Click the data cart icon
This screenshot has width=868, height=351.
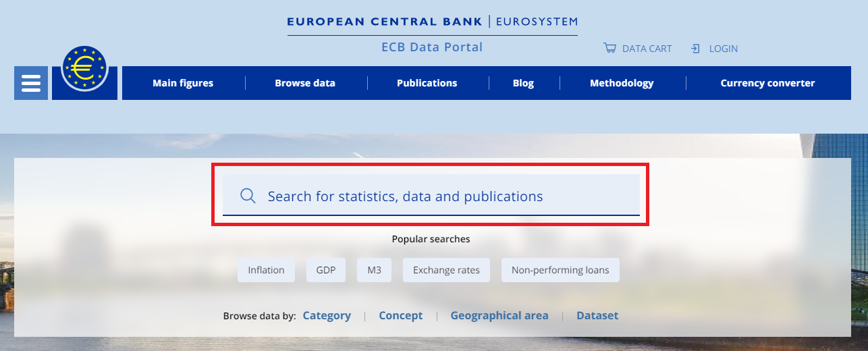(x=609, y=49)
